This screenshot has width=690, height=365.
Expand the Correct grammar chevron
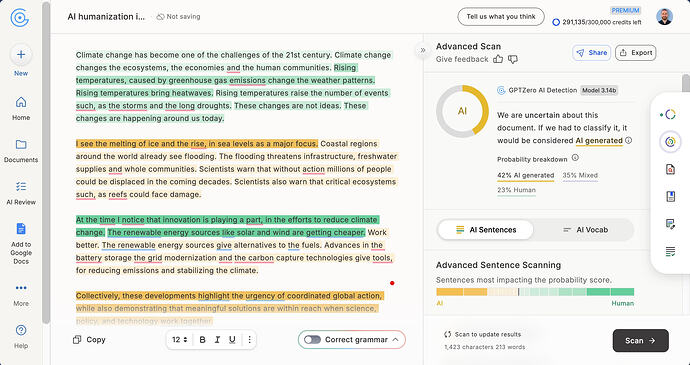[395, 339]
